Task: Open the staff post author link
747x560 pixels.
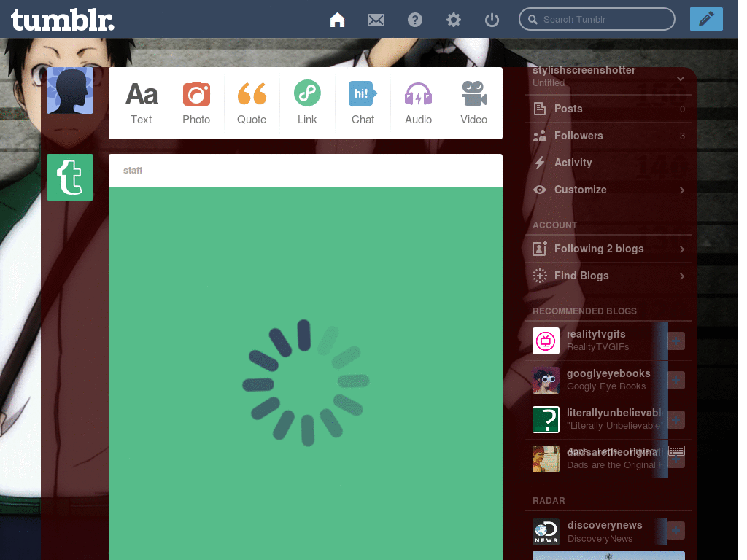Action: point(133,171)
